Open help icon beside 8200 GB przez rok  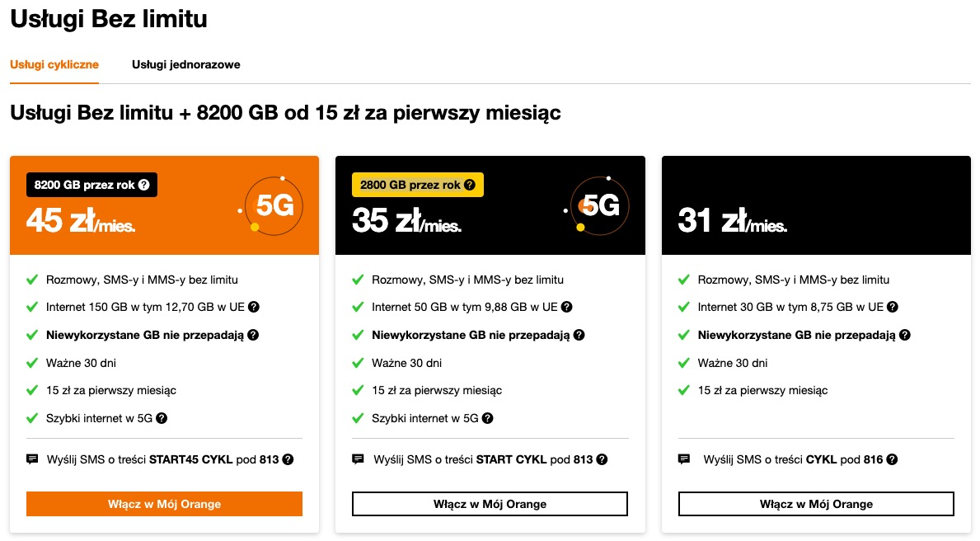click(x=143, y=185)
